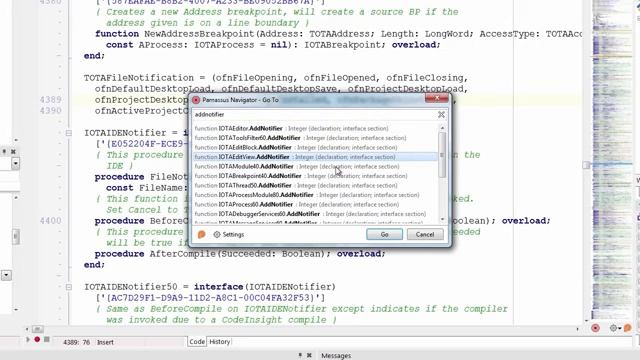Click the Messages panel title

[336, 356]
